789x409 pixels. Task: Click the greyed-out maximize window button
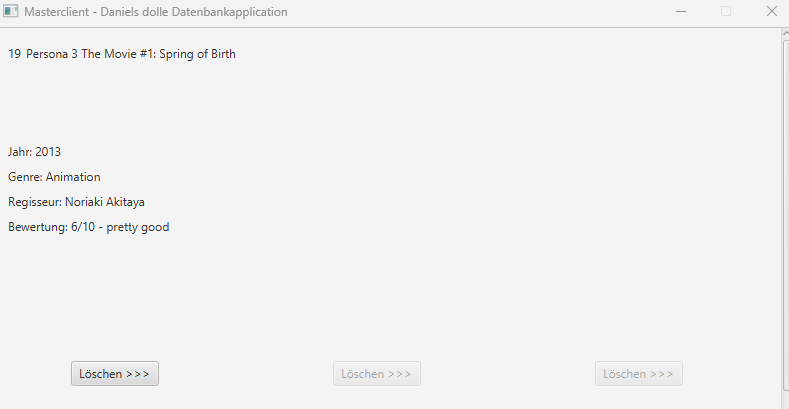(726, 12)
